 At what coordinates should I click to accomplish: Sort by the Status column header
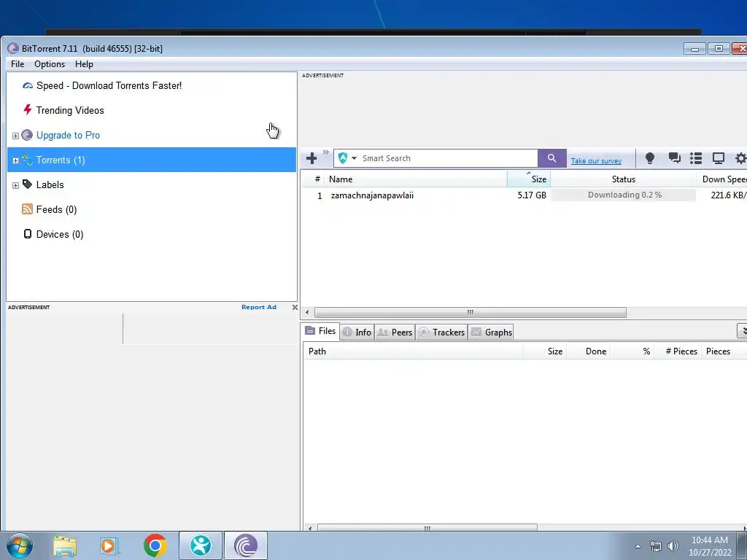tap(623, 179)
